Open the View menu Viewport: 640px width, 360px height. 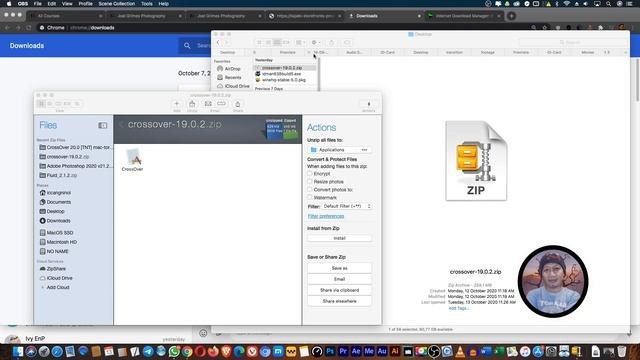[67, 4]
